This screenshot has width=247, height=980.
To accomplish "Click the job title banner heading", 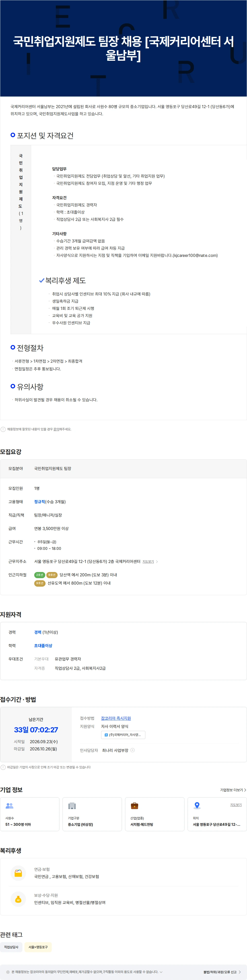I will [123, 48].
